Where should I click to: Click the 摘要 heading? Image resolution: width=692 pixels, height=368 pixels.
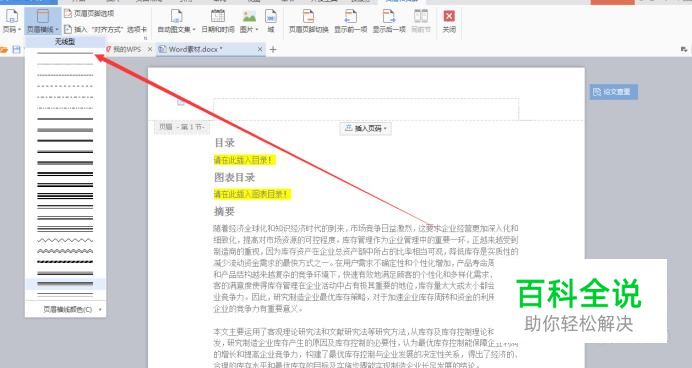point(224,211)
